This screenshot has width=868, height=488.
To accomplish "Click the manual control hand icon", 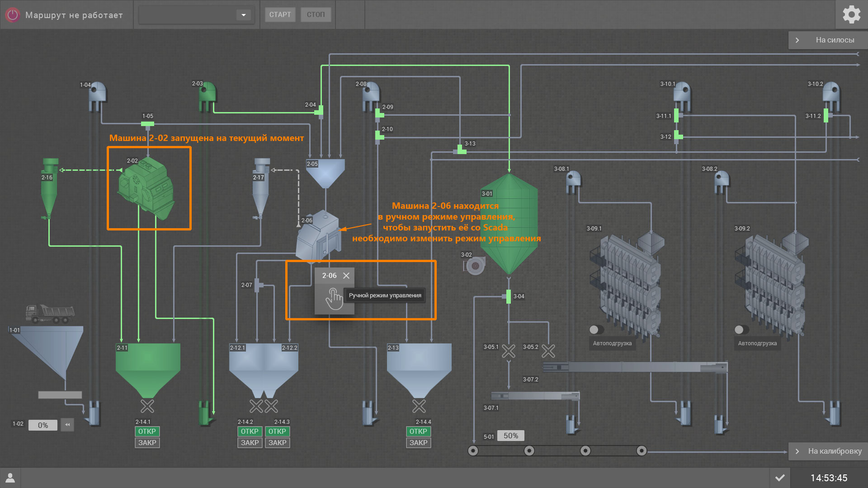I will [334, 299].
